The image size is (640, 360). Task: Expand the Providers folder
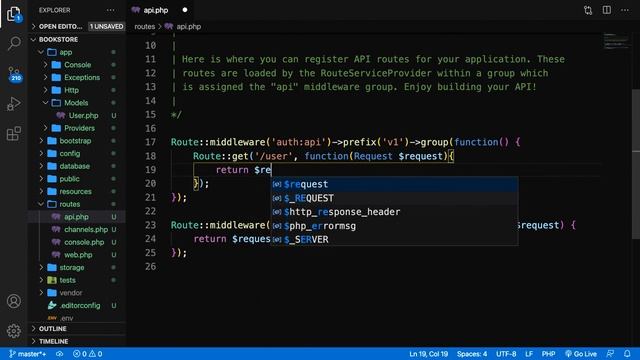pos(77,128)
